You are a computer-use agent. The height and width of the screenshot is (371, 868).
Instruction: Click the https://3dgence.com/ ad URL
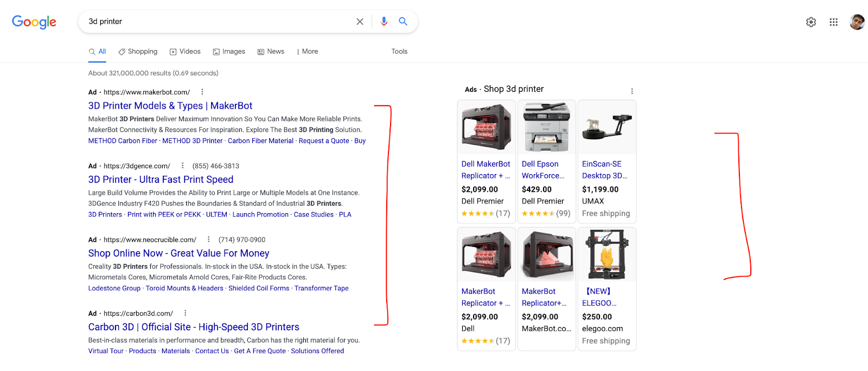tap(137, 166)
